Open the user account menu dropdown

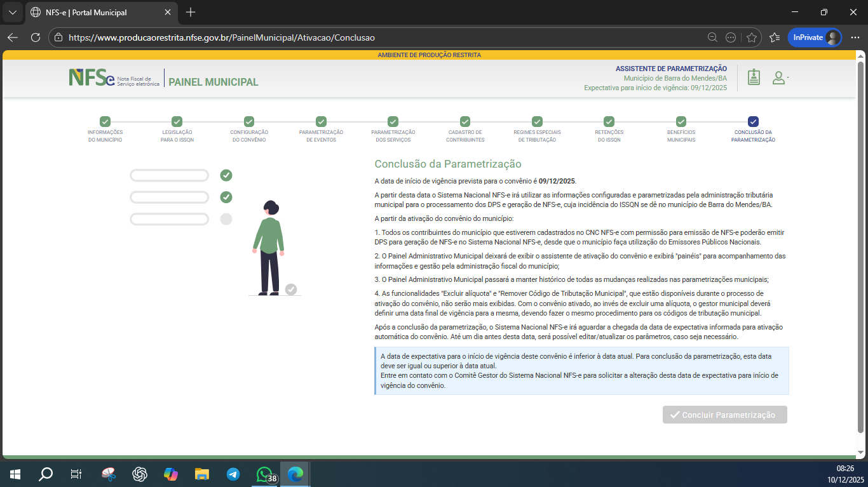780,77
